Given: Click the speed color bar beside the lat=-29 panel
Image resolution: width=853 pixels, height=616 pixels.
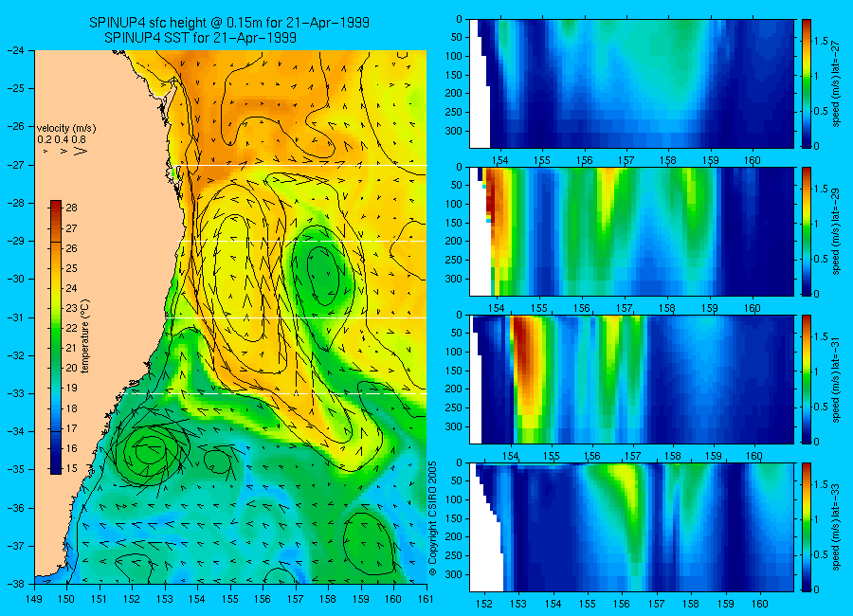Looking at the screenshot, I should pos(807,232).
